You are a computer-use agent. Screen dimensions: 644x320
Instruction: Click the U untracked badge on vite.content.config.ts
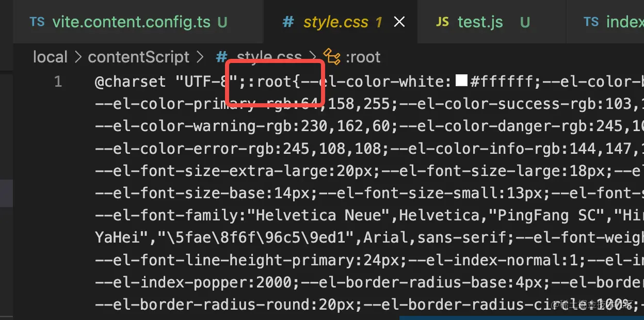[x=222, y=22]
